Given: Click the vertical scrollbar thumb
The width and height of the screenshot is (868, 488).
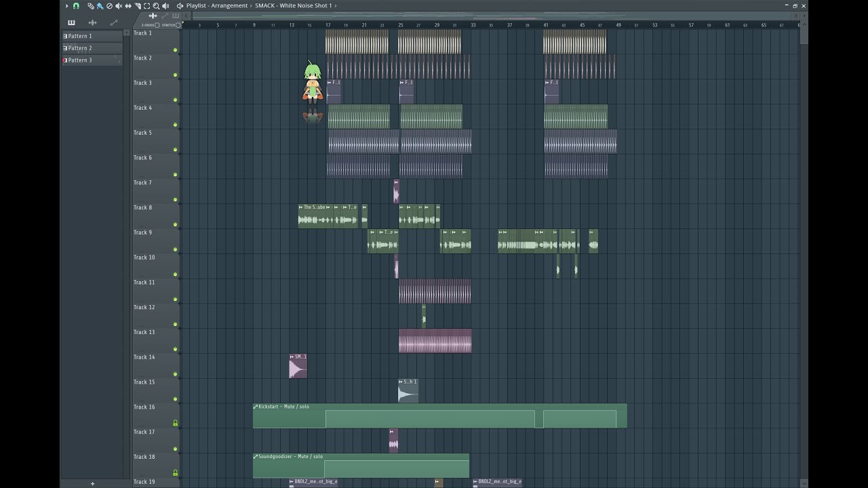Looking at the screenshot, I should click(x=804, y=33).
